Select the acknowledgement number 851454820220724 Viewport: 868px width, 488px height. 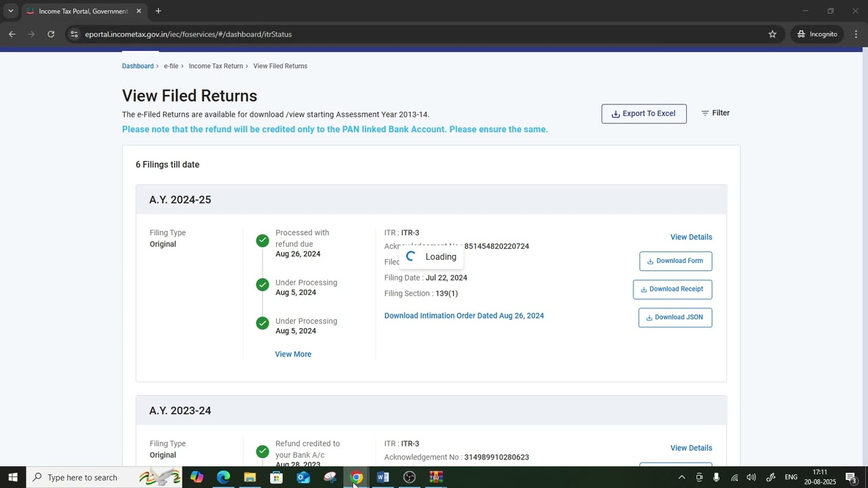[x=496, y=247]
